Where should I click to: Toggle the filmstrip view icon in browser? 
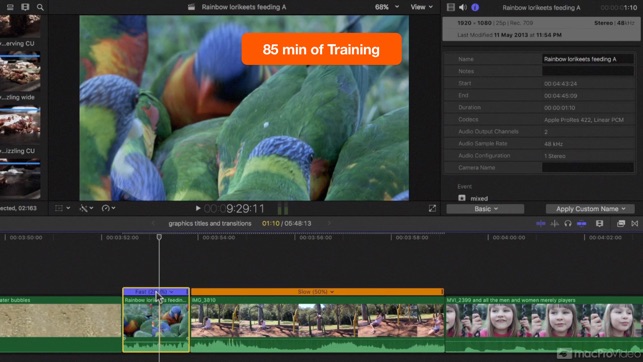pyautogui.click(x=25, y=7)
